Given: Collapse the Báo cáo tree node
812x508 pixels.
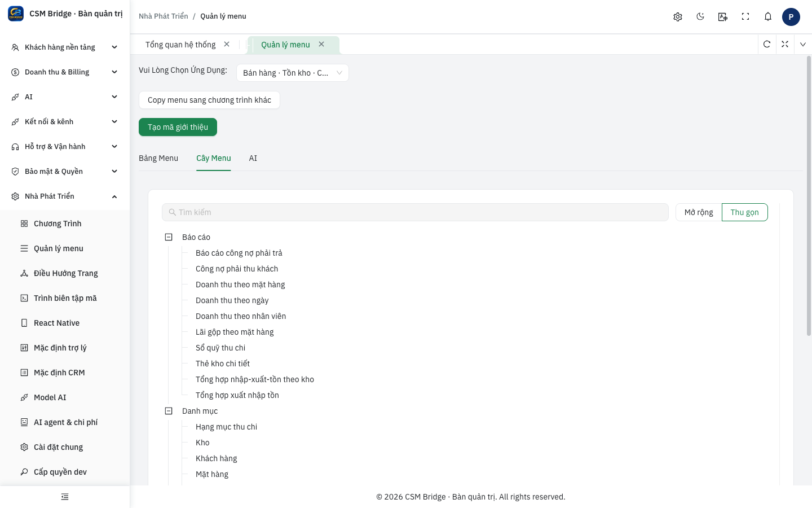Looking at the screenshot, I should coord(169,237).
